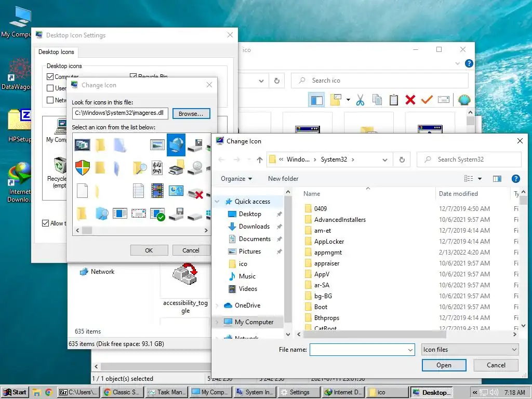This screenshot has height=399, width=532.
Task: Click the Look for icons file path field
Action: (120, 113)
